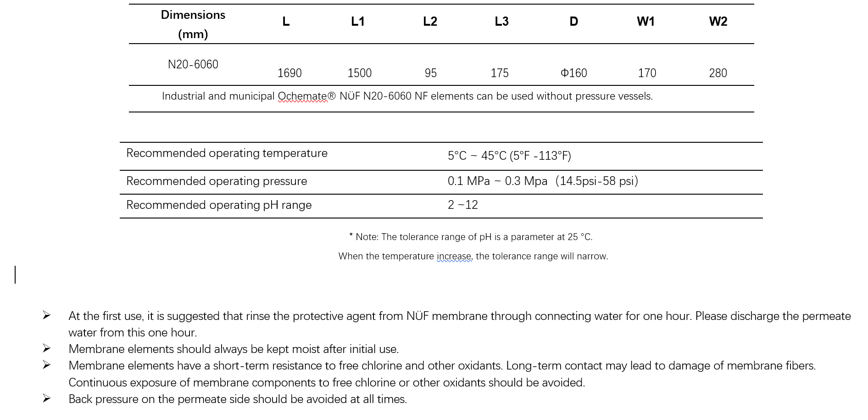Click the N20-6060 model cell
The height and width of the screenshot is (420, 868).
pos(193,64)
